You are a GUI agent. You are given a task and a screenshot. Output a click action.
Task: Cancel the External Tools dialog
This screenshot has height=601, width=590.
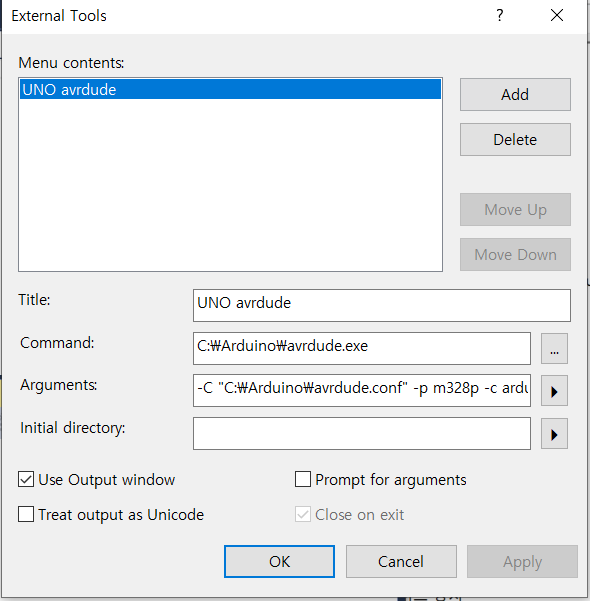pyautogui.click(x=401, y=562)
